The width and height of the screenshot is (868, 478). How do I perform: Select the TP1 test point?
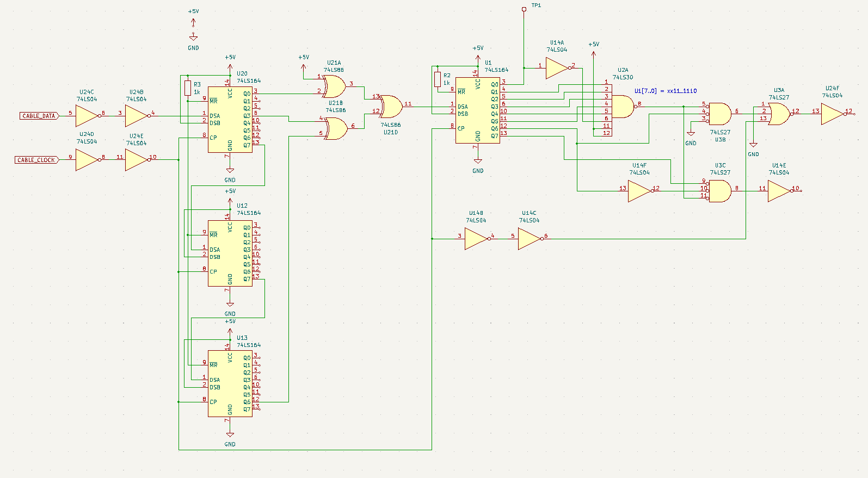[524, 9]
